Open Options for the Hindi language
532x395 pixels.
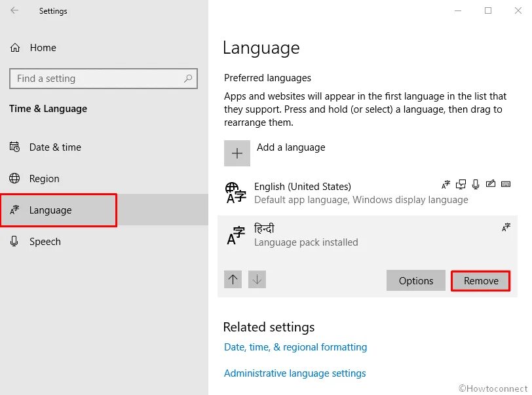point(416,281)
